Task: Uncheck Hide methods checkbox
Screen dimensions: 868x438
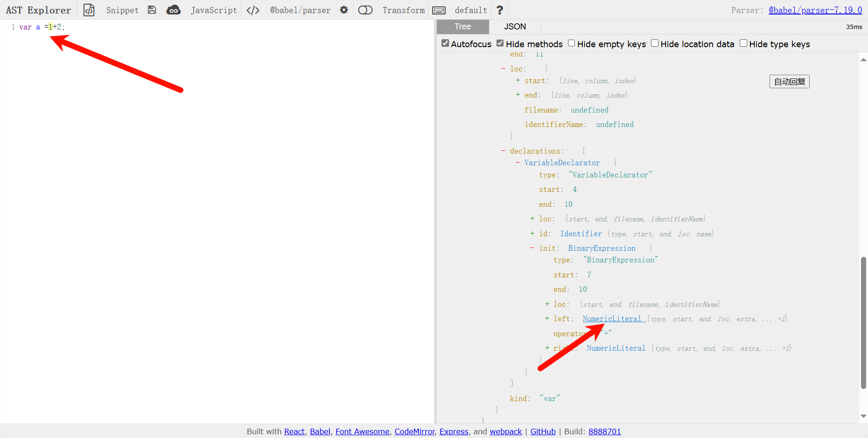Action: click(500, 43)
